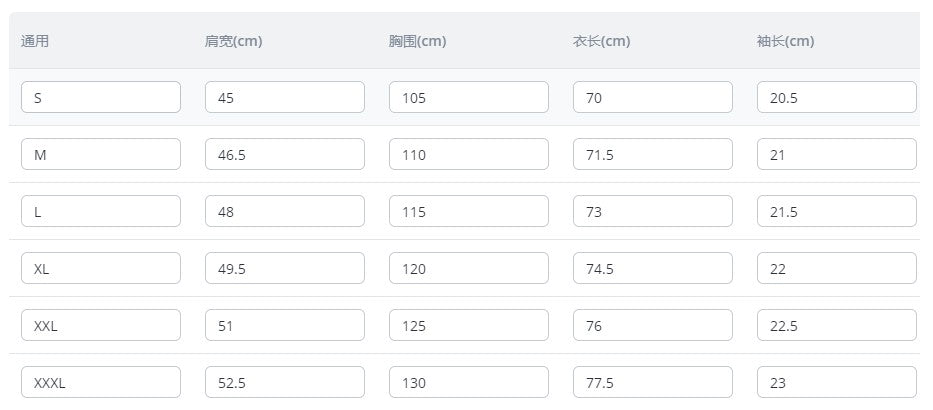Image resolution: width=933 pixels, height=410 pixels.
Task: Focus the 74.5 length field for XL
Action: tap(652, 268)
